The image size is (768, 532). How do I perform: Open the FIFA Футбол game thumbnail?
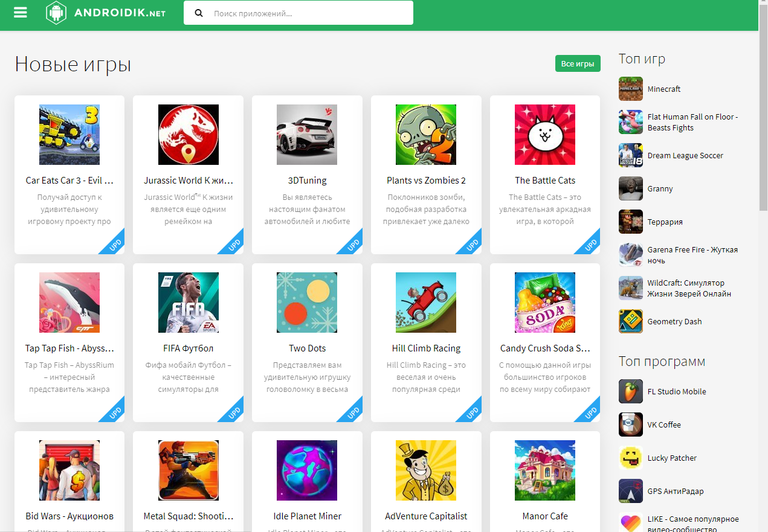(x=188, y=303)
